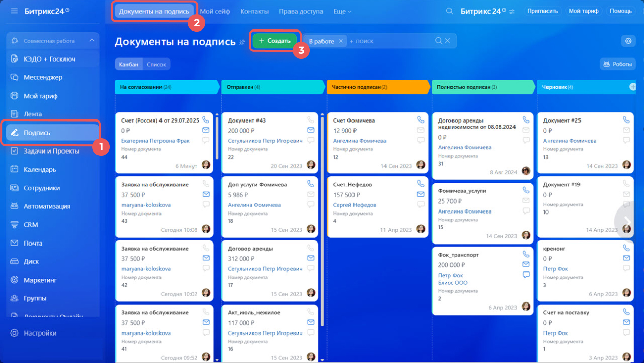Switch to Канбан view
644x363 pixels.
[x=129, y=64]
